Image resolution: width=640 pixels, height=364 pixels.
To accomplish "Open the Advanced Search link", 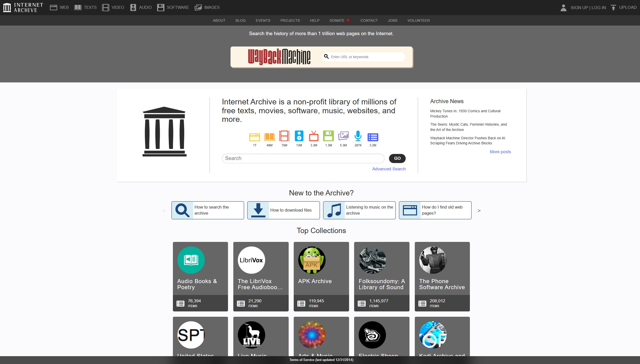I will pyautogui.click(x=389, y=169).
